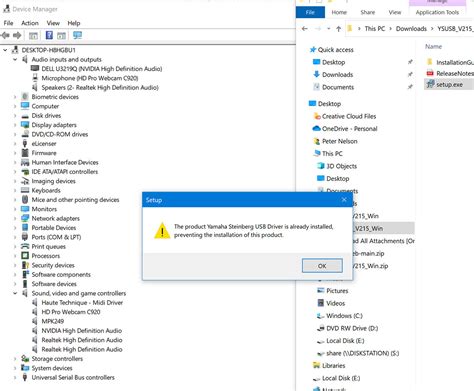The image size is (474, 391).
Task: Select DELL U3219Q NVIDIA High Definition Audio device
Action: pos(102,69)
